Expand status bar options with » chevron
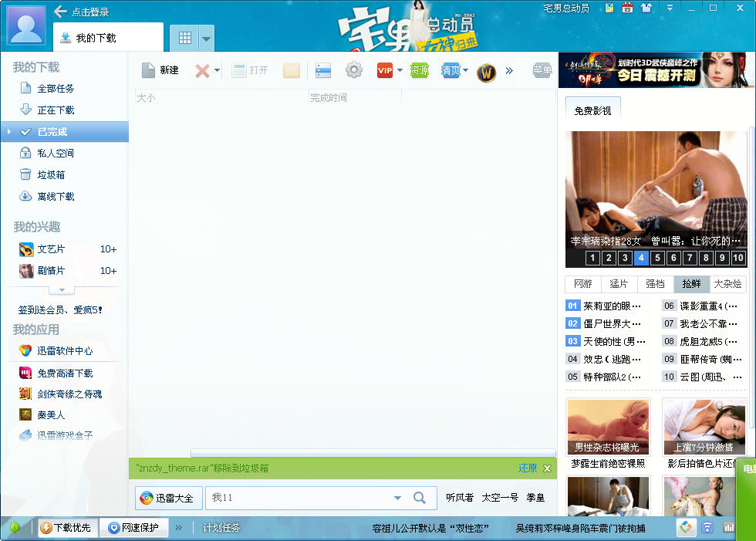Screen dimensions: 756x541 [x=179, y=528]
